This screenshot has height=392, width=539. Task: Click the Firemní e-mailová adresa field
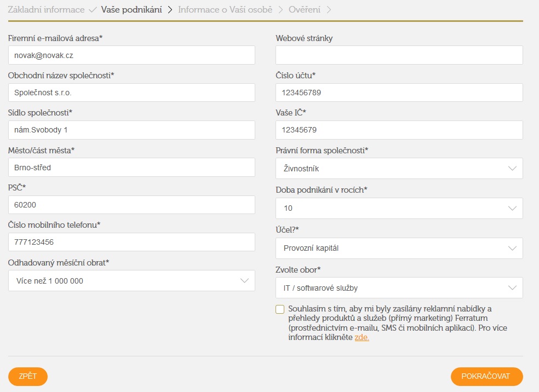point(131,55)
